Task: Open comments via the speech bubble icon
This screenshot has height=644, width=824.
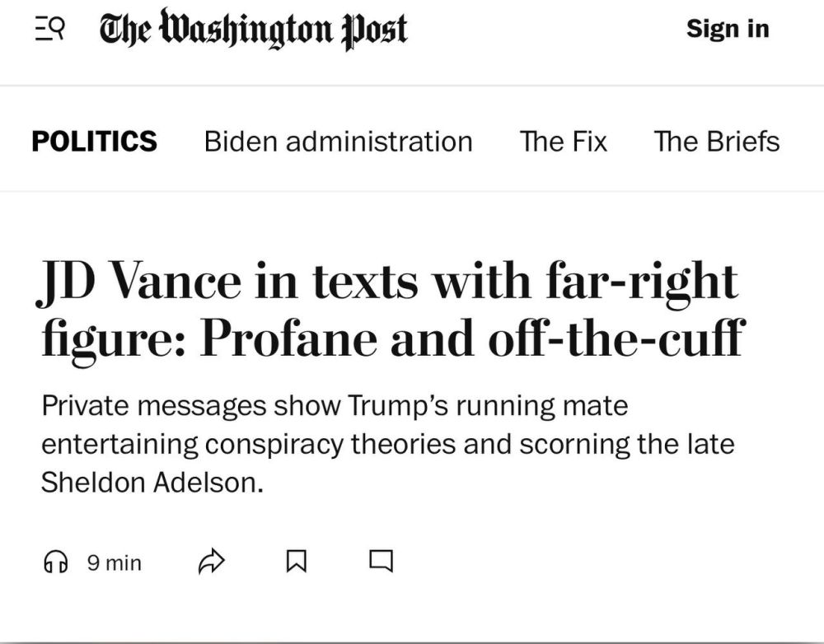Action: tap(380, 561)
